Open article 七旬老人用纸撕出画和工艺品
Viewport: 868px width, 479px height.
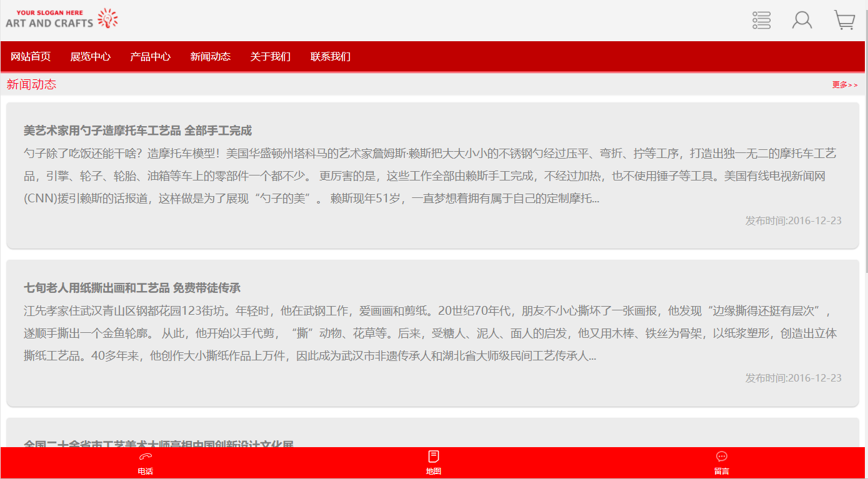coord(132,288)
